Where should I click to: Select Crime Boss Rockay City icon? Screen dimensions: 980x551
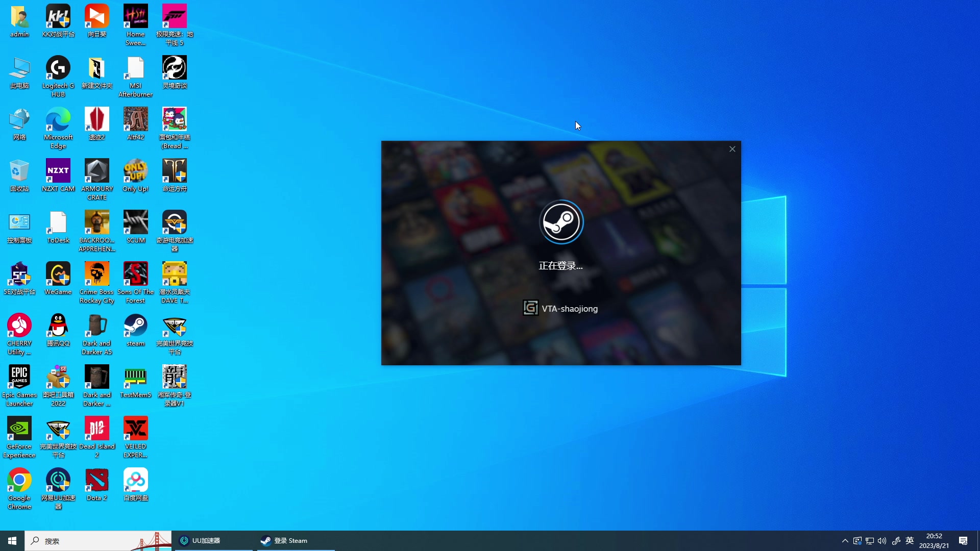[97, 283]
